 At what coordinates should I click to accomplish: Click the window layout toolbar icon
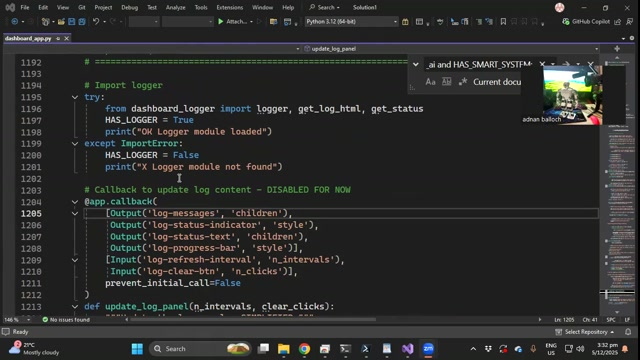click(419, 21)
